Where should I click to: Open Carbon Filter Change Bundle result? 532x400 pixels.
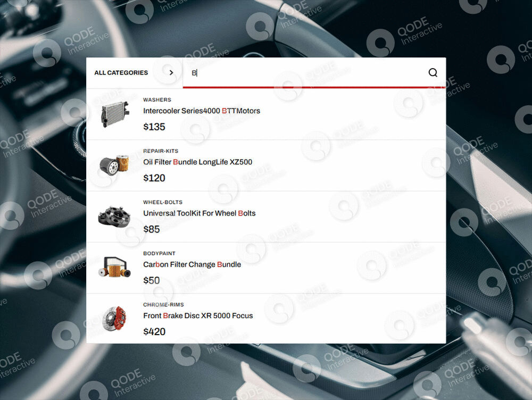pyautogui.click(x=192, y=264)
